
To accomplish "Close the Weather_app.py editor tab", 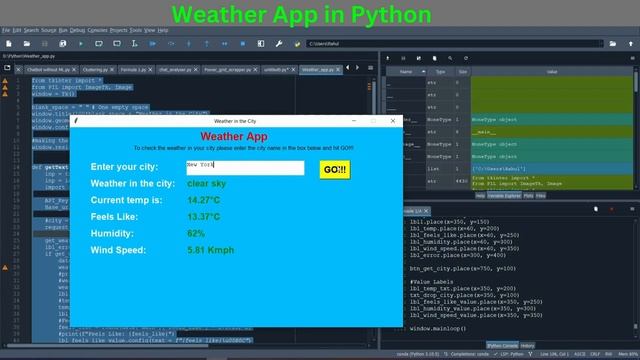I will 338,70.
